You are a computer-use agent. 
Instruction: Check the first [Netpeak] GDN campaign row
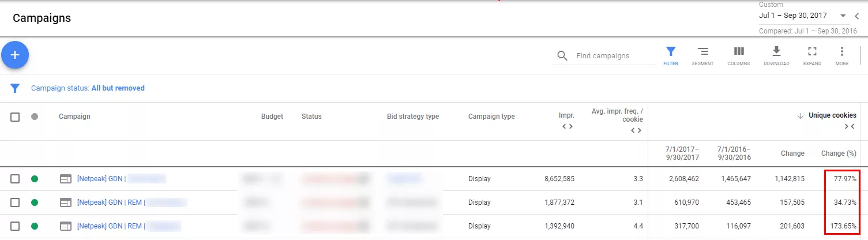click(15, 179)
